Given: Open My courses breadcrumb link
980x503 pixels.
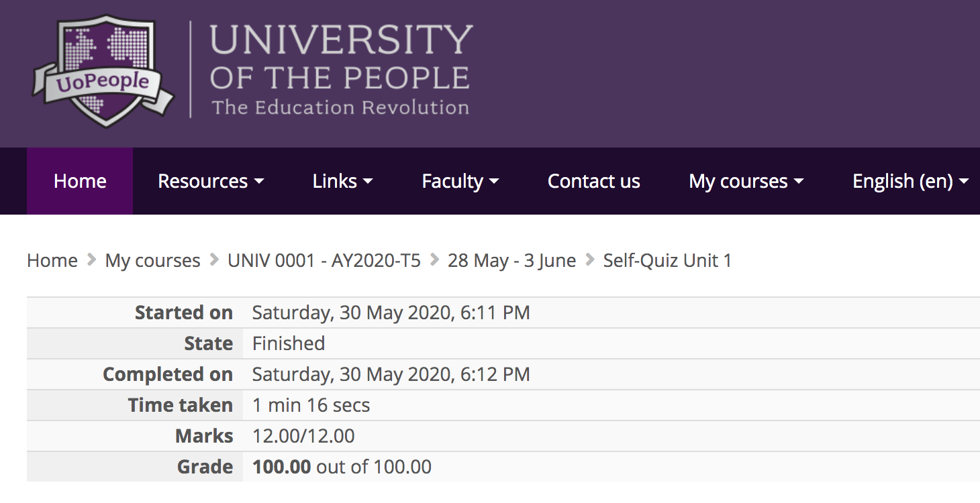Looking at the screenshot, I should [x=152, y=260].
